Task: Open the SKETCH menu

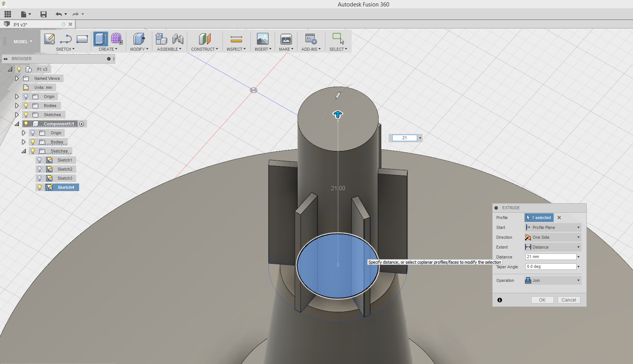Action: 65,49
